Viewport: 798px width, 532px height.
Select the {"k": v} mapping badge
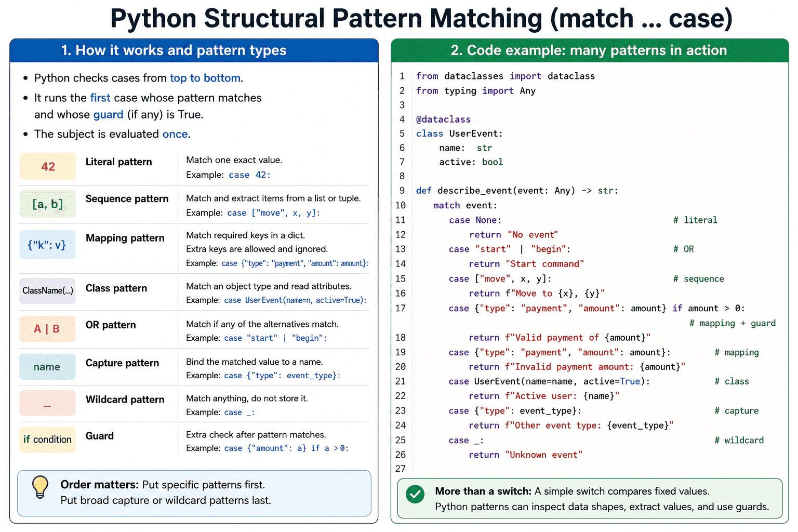[48, 244]
